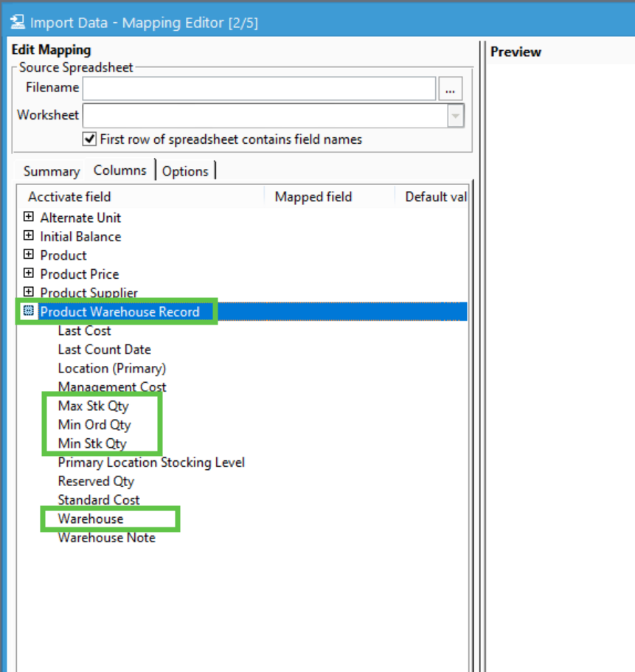Expand the Product Price field group

click(27, 274)
